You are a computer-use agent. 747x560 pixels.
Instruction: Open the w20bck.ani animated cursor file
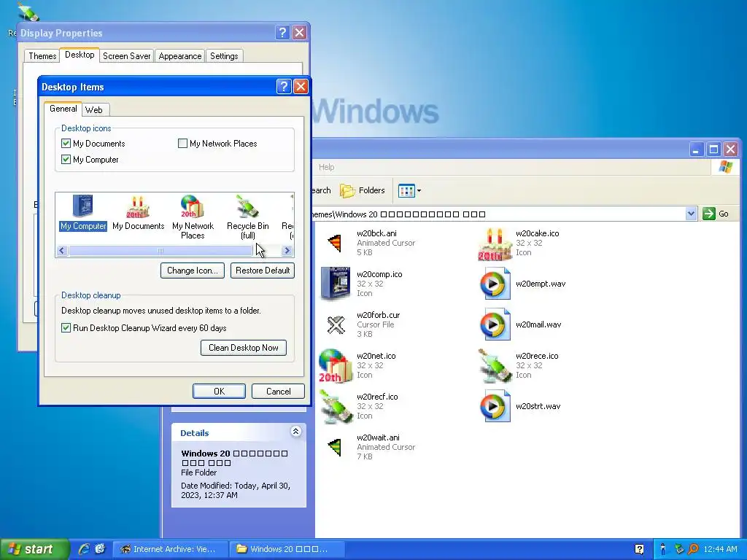336,243
